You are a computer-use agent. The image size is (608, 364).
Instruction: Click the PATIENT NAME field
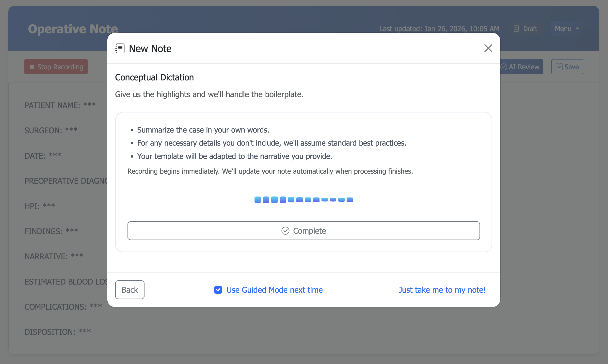pos(60,105)
